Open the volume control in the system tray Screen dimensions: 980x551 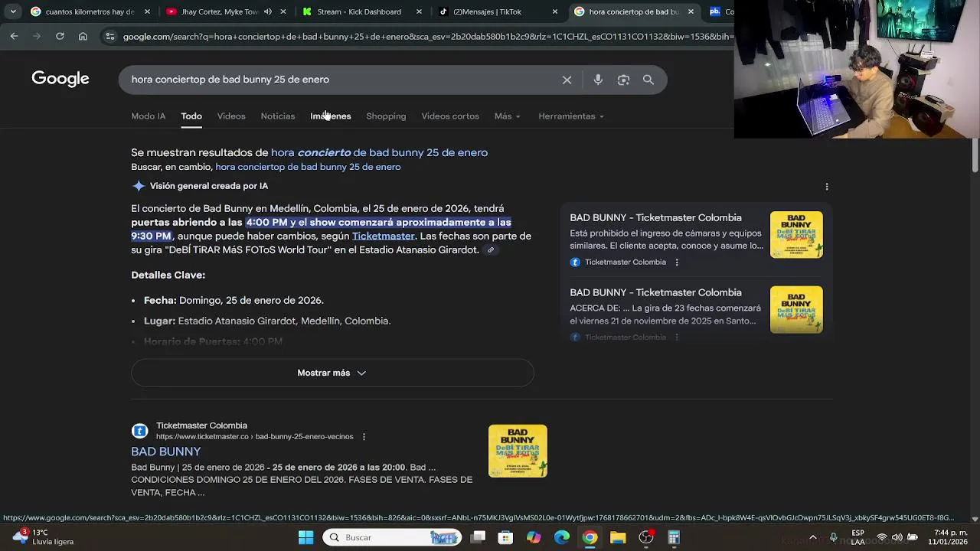click(x=897, y=537)
